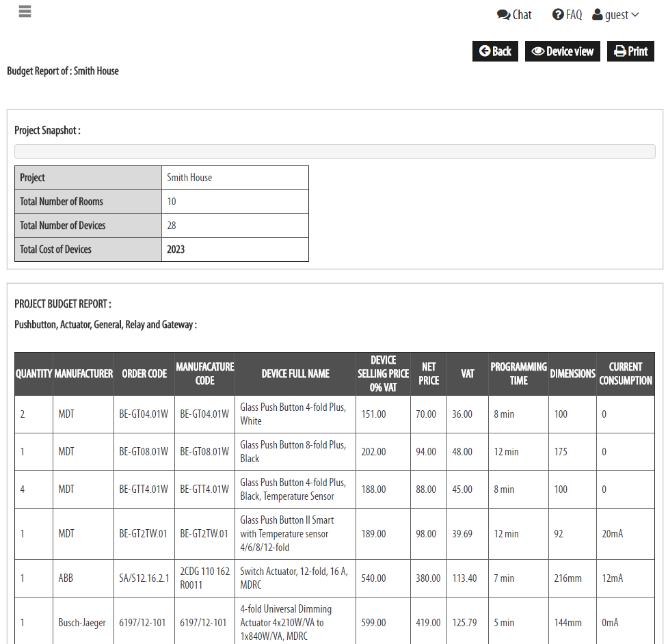668x644 pixels.
Task: Go back with the Back button
Action: pos(495,51)
